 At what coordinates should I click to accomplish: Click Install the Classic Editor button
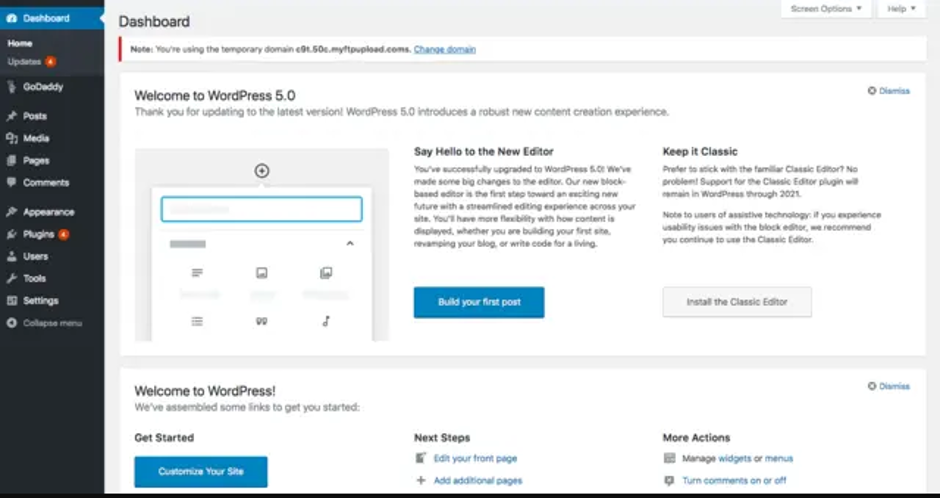(x=737, y=302)
